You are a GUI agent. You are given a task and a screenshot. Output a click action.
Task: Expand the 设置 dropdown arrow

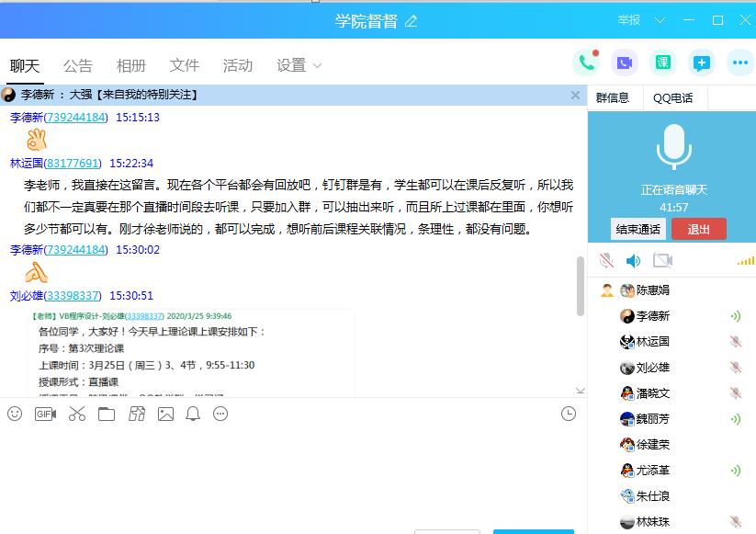click(x=317, y=65)
